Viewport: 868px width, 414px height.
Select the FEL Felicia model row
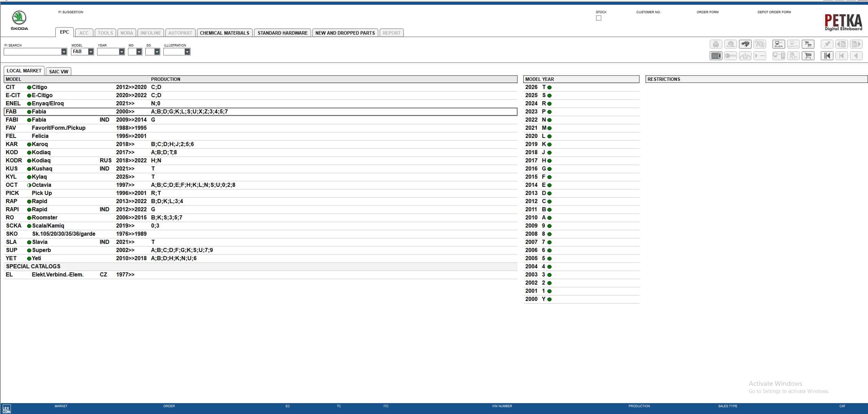click(x=260, y=136)
